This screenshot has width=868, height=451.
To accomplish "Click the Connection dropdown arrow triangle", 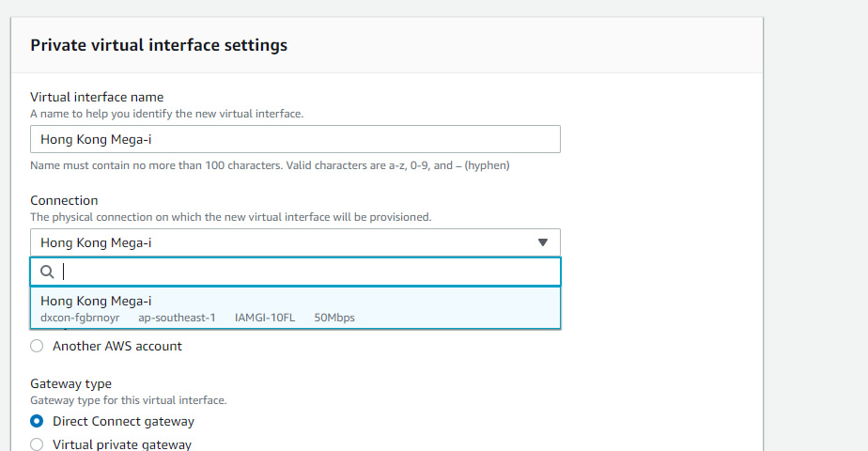I will (x=543, y=242).
